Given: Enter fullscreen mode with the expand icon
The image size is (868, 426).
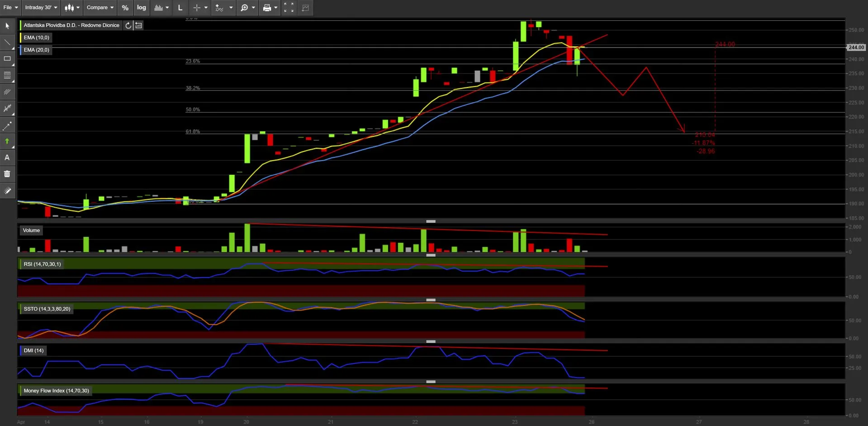Looking at the screenshot, I should (289, 8).
